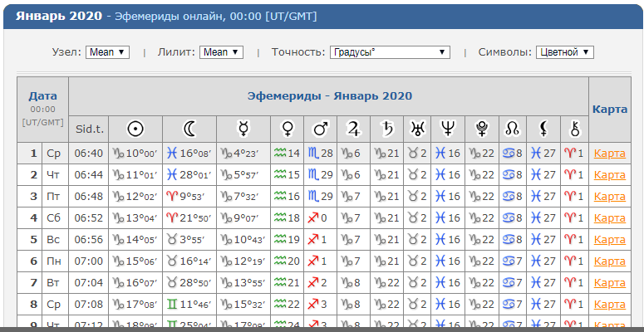Open Карта link for January 7
The width and height of the screenshot is (644, 332).
coord(609,282)
